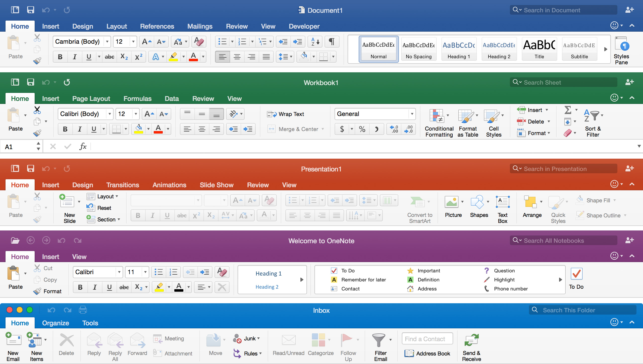Select the Formulas tab in Excel
Viewport: 643px width, 364px height.
[137, 98]
